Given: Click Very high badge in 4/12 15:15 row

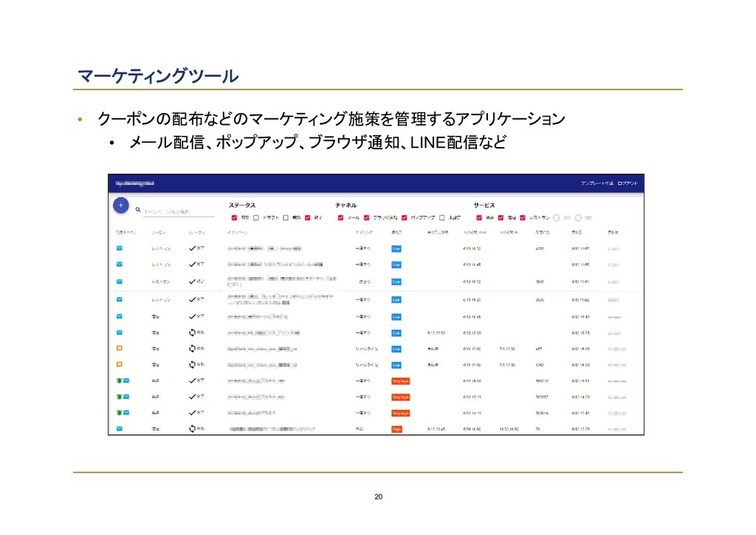Looking at the screenshot, I should (x=400, y=398).
